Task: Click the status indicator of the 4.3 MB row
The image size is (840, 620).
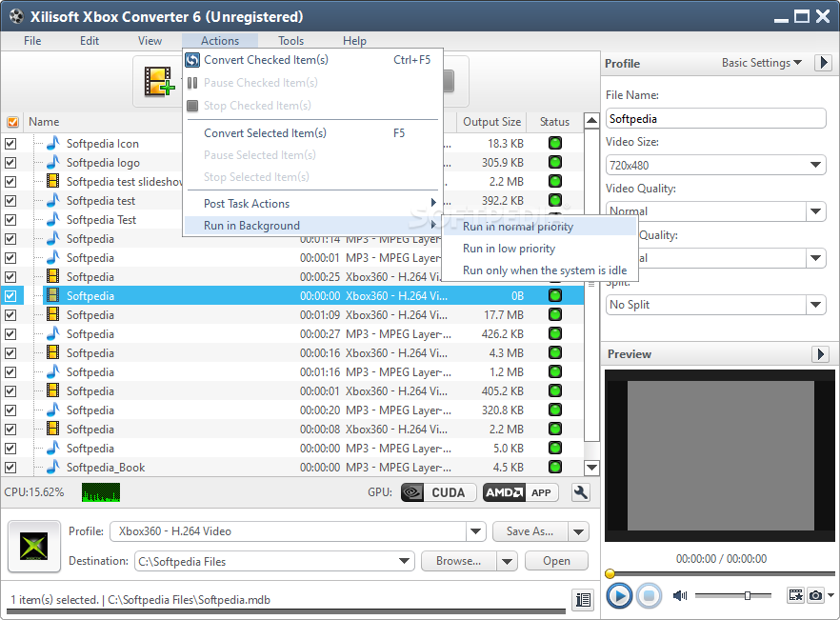Action: 555,352
